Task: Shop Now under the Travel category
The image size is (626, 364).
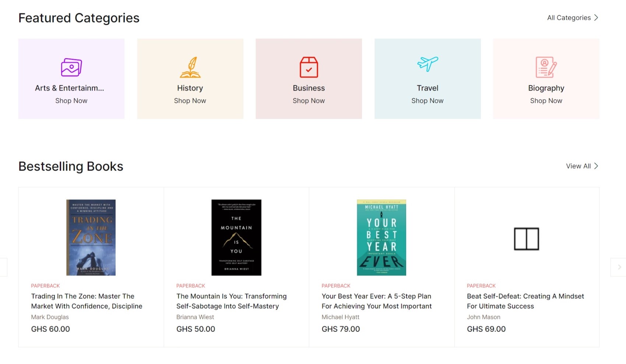Action: [428, 101]
